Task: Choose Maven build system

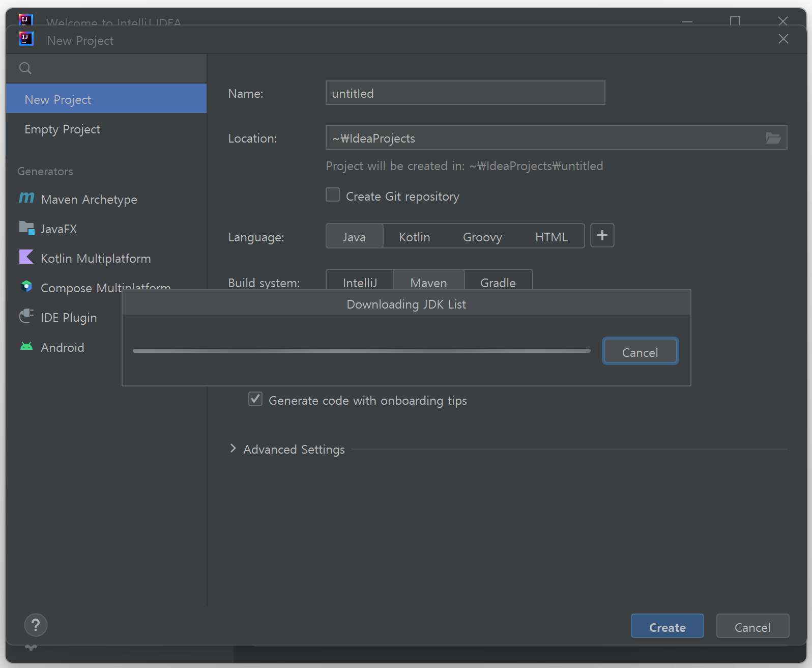Action: 429,280
